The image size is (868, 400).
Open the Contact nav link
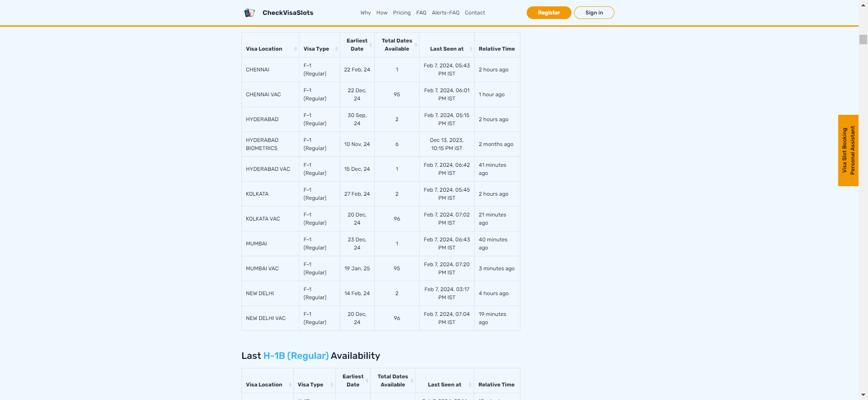pyautogui.click(x=475, y=13)
